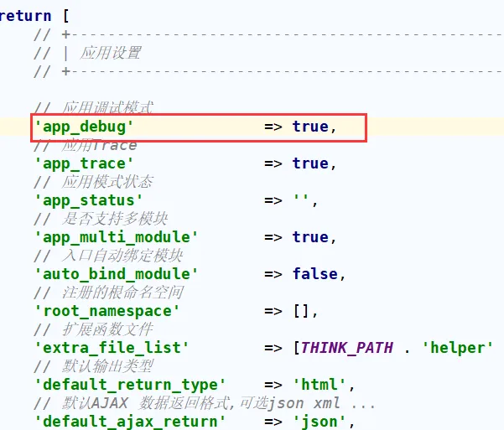Click the THINK_PATH constant
This screenshot has width=504, height=430.
pyautogui.click(x=346, y=348)
